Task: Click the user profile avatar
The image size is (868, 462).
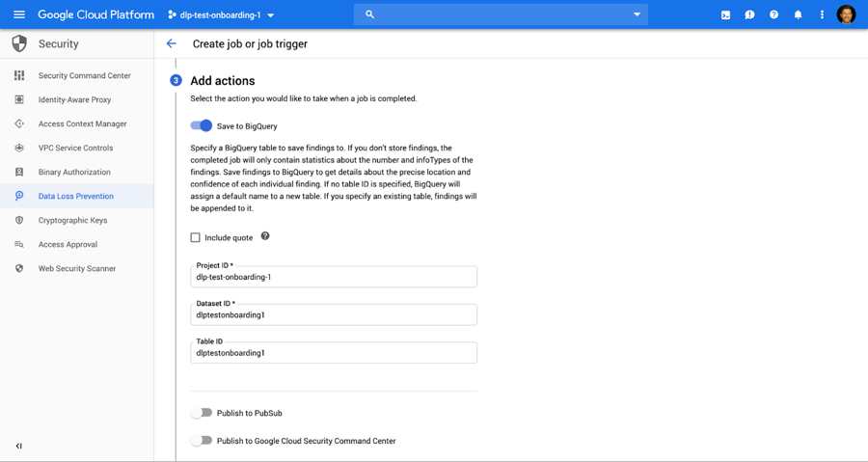Action: 846,14
